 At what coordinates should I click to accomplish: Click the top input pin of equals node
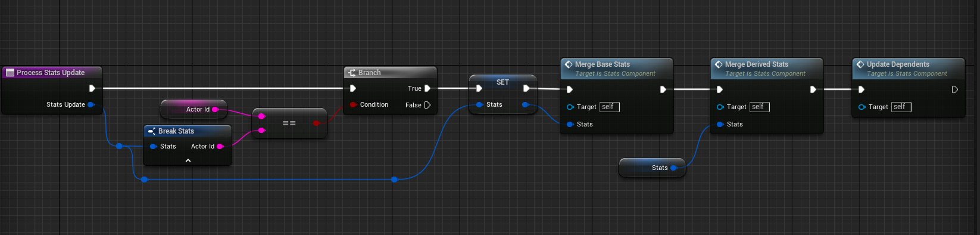point(261,116)
